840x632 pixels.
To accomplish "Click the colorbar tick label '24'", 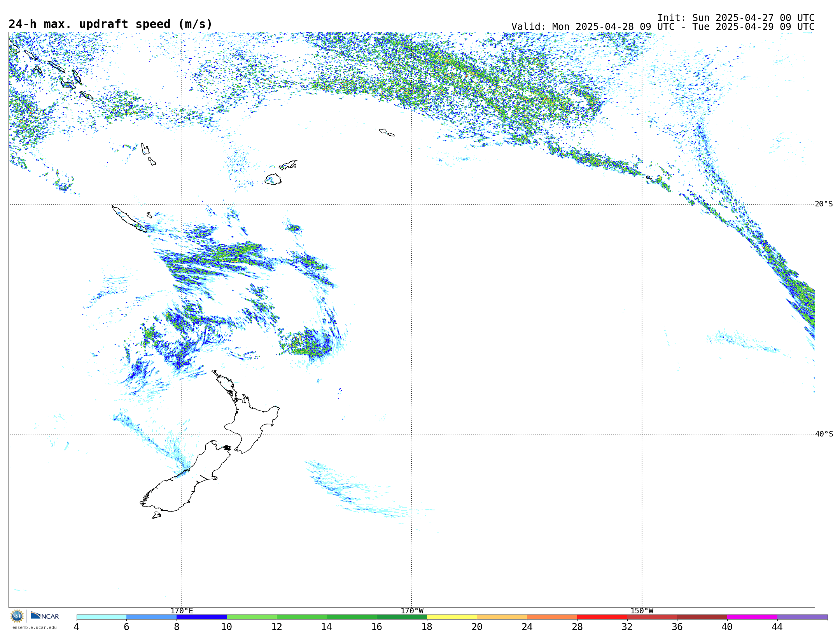I will tap(527, 627).
